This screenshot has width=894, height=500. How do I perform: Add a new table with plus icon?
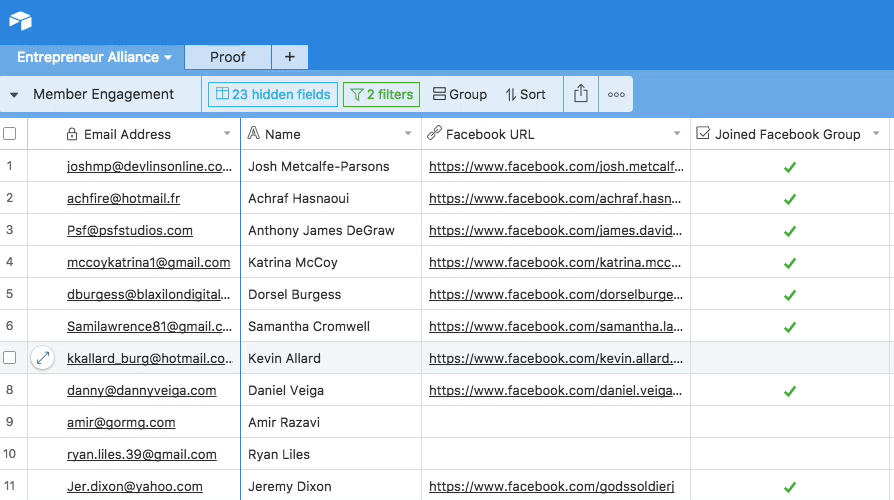click(x=289, y=57)
